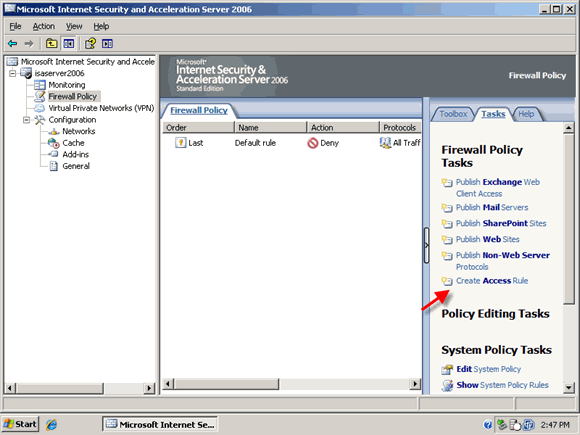580x435 pixels.
Task: Click the Create Access Rule link
Action: tap(492, 281)
